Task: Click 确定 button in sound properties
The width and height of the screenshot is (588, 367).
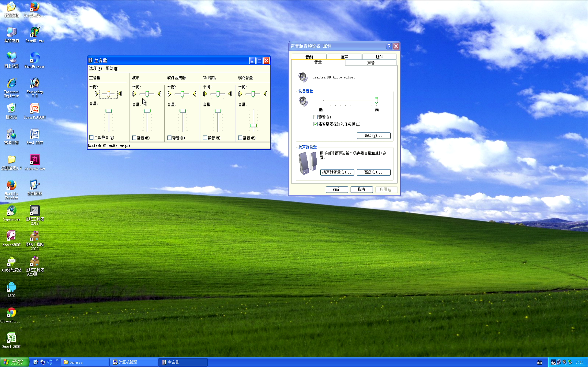Action: point(337,189)
